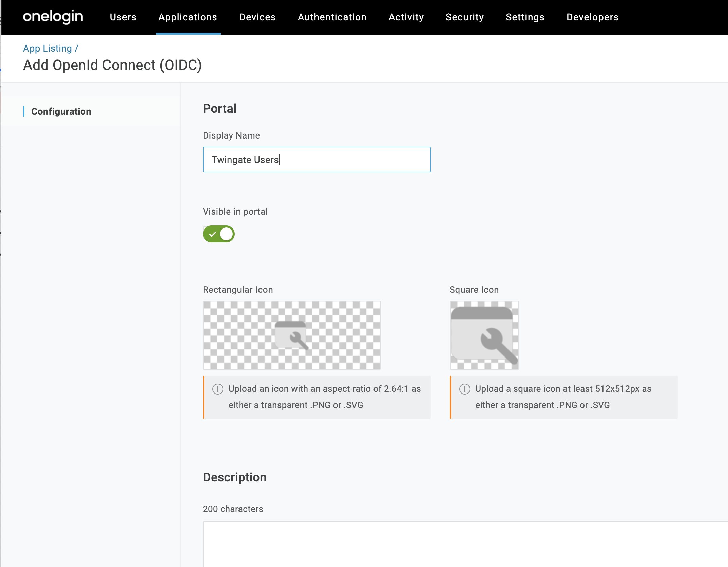Viewport: 728px width, 567px height.
Task: Open the Developers menu
Action: click(593, 17)
